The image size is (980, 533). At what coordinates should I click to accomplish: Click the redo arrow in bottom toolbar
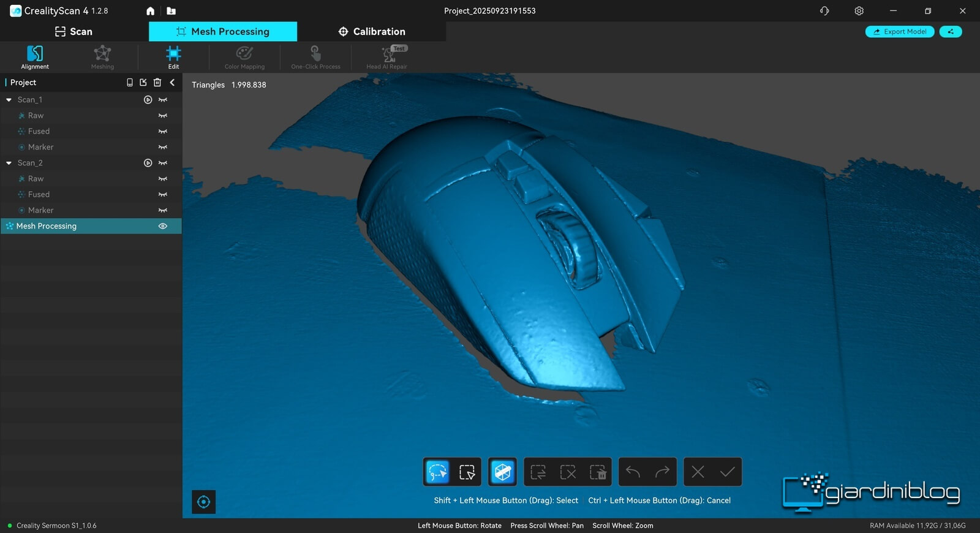click(662, 472)
